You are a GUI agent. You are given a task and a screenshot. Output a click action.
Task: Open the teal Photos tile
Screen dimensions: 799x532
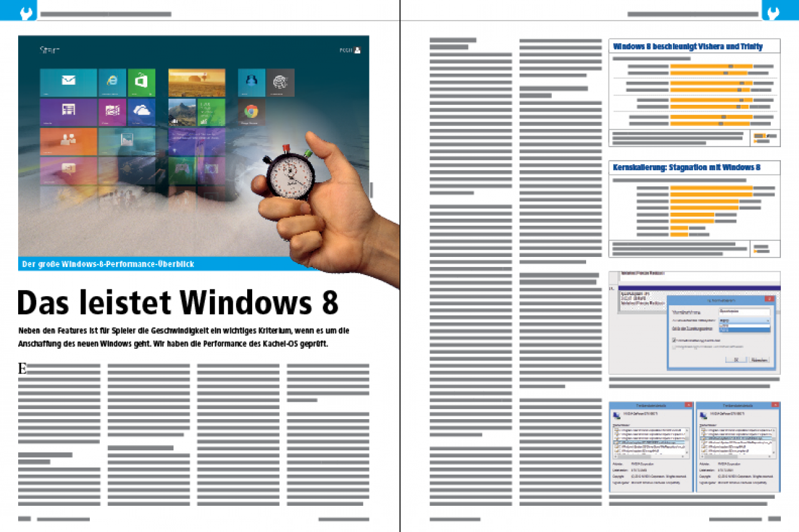pyautogui.click(x=127, y=142)
